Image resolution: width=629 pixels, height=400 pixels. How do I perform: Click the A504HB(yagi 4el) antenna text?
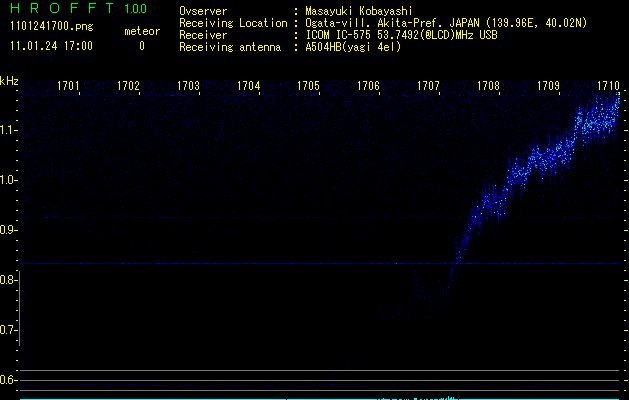(x=353, y=47)
